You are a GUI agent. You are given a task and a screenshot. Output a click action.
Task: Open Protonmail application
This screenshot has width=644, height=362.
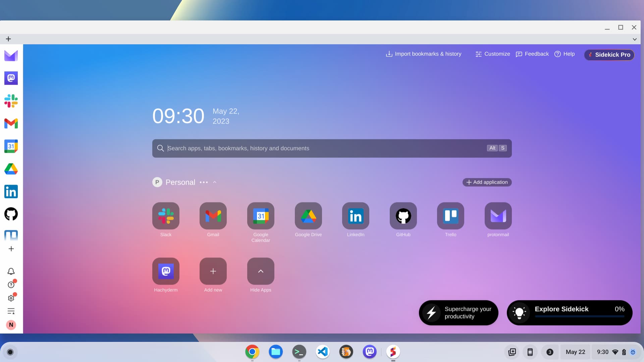pyautogui.click(x=498, y=216)
